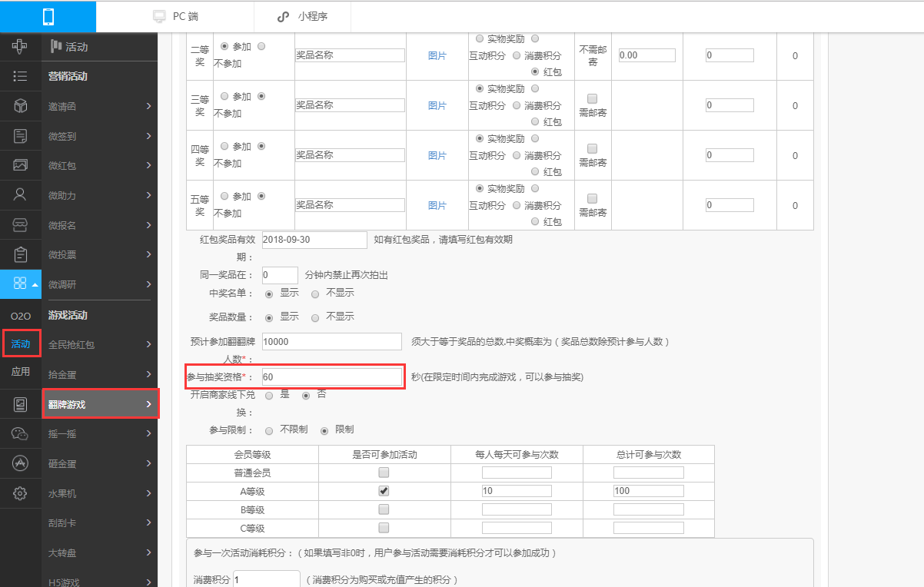
Task: Enable 普通会员 participation checkbox
Action: 384,472
